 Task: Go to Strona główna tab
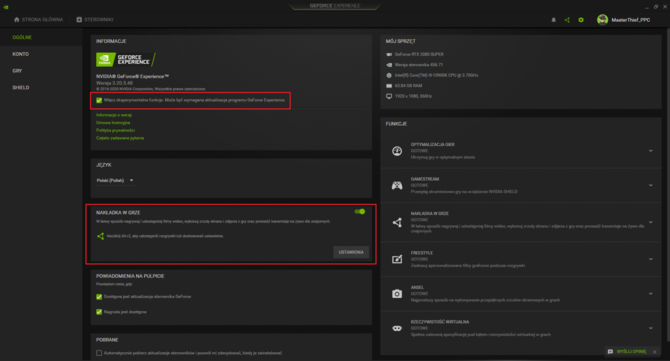38,20
